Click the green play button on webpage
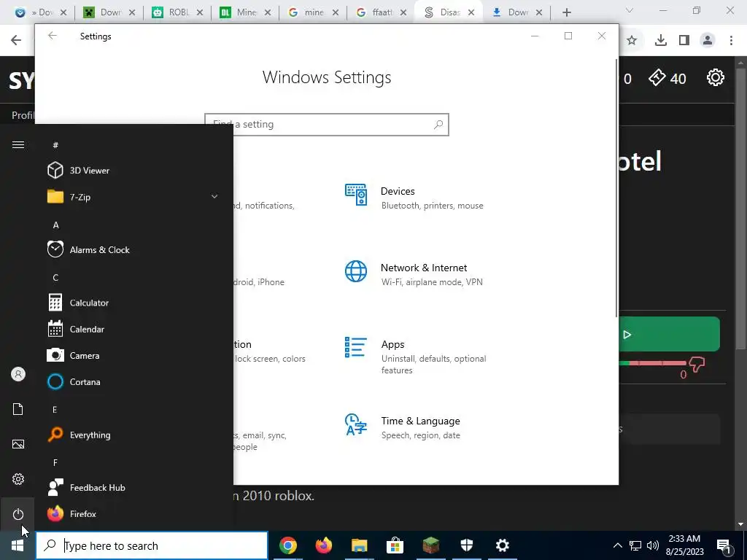The height and width of the screenshot is (560, 747). [x=669, y=334]
